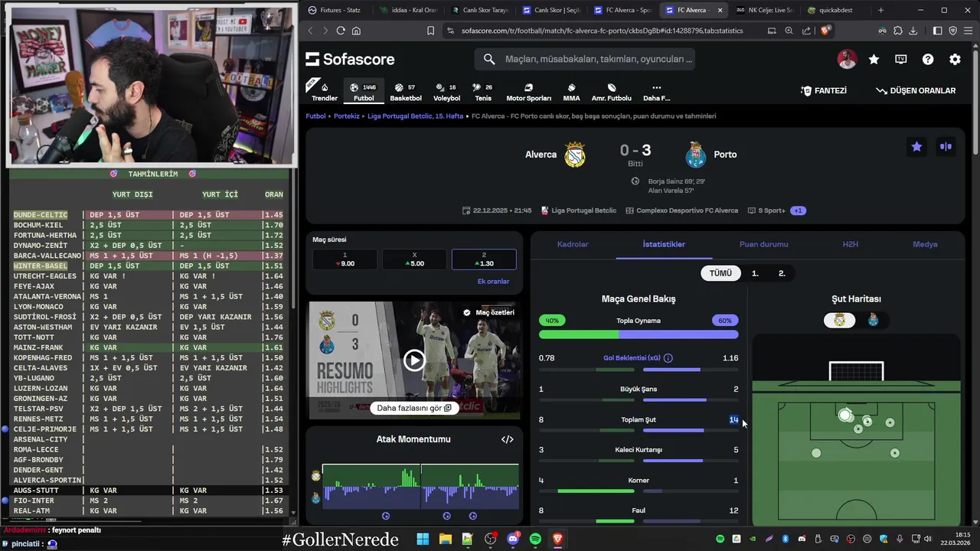Open browser extensions puzzle icon
Image resolution: width=980 pixels, height=551 pixels.
click(897, 31)
